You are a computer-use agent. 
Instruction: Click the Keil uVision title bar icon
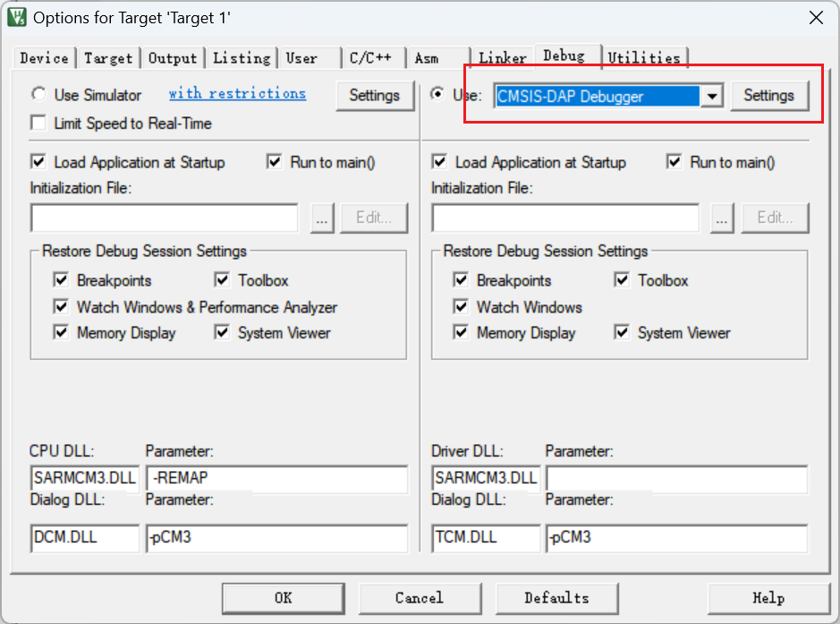[x=17, y=17]
